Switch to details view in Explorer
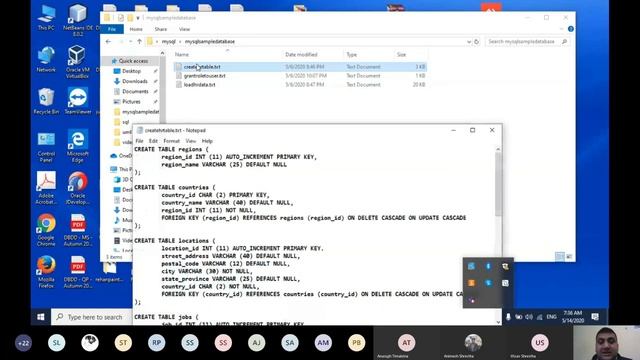 pyautogui.click(x=560, y=256)
